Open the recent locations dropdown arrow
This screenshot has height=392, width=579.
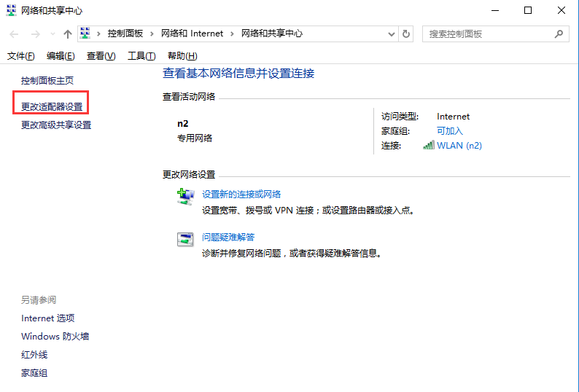[x=52, y=34]
